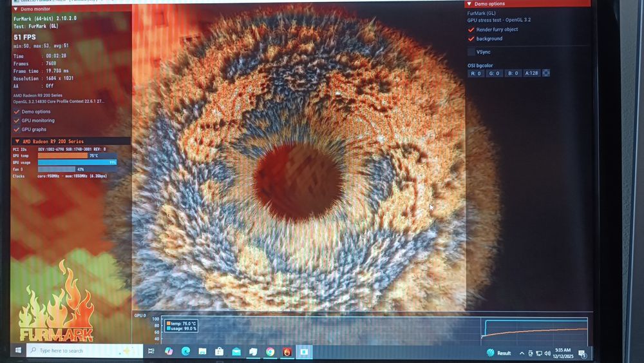Collapse the Demo options panel header
This screenshot has height=363, width=644.
pyautogui.click(x=527, y=4)
